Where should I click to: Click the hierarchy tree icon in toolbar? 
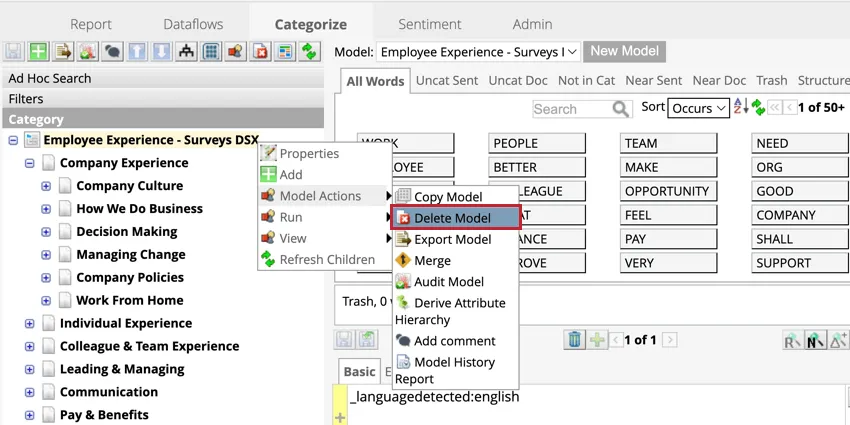[186, 52]
